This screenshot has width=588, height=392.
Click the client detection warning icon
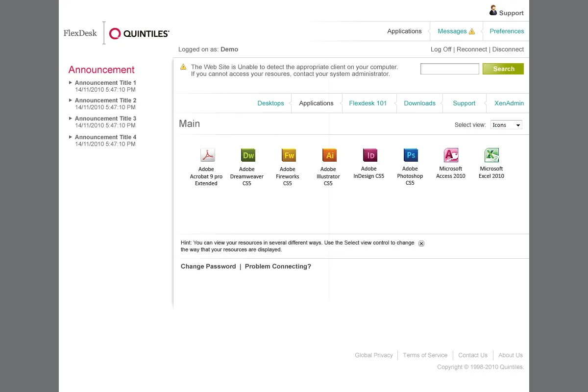pyautogui.click(x=183, y=67)
